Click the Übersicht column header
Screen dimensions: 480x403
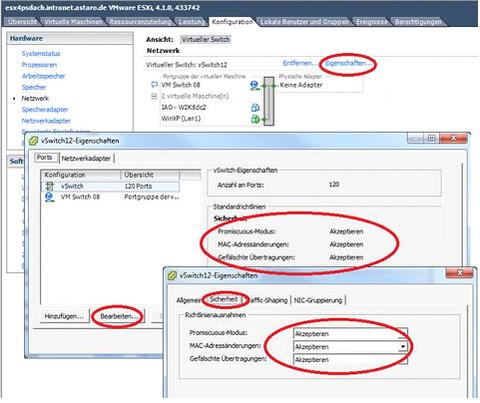point(150,175)
